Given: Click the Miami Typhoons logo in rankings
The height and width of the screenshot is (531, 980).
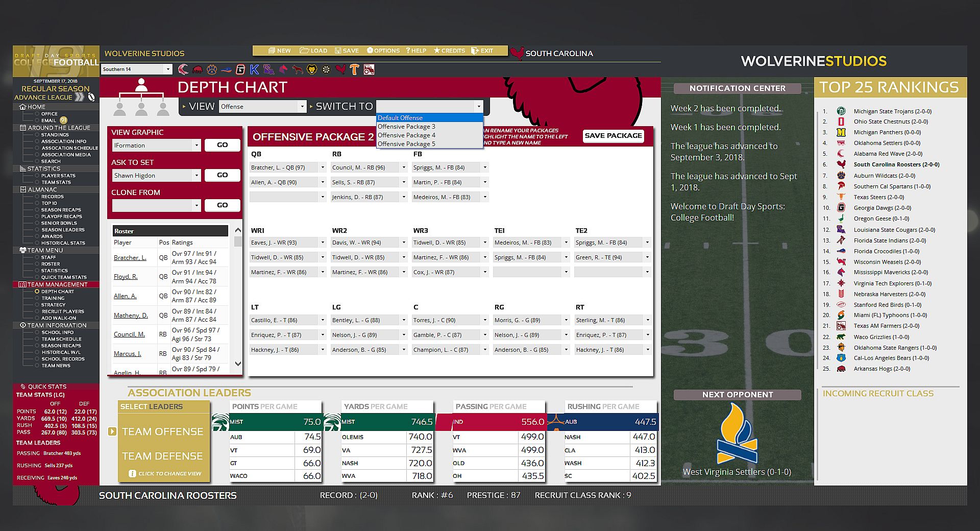Looking at the screenshot, I should point(841,315).
